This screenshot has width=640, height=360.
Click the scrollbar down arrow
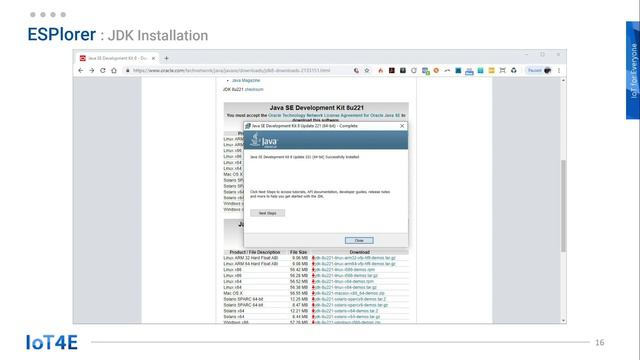coord(563,321)
